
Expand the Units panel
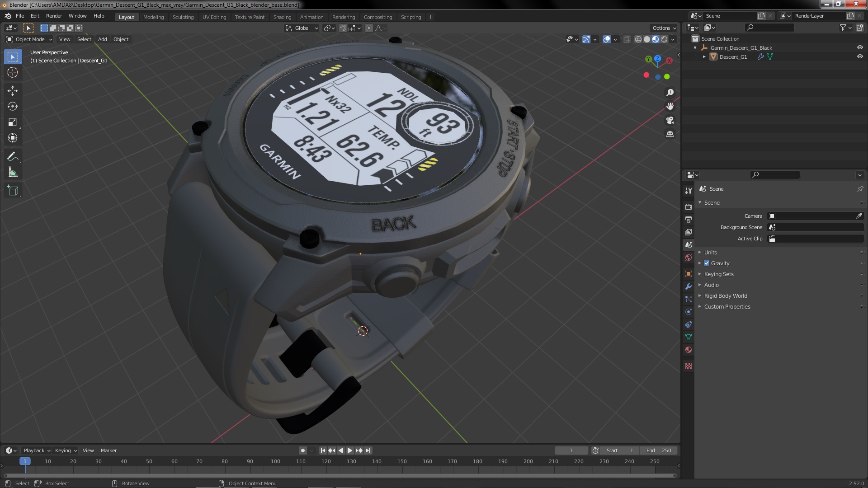tap(710, 252)
